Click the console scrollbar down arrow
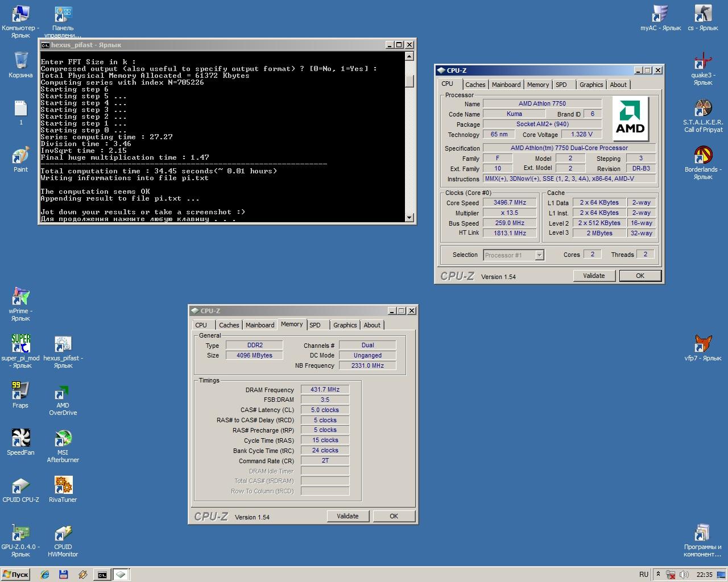The height and width of the screenshot is (582, 728). point(409,218)
